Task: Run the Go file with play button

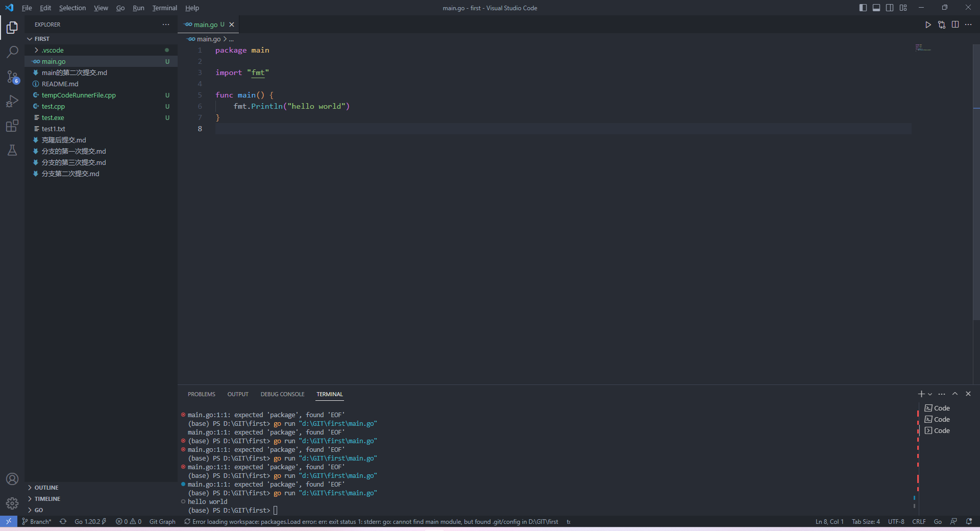Action: tap(928, 25)
